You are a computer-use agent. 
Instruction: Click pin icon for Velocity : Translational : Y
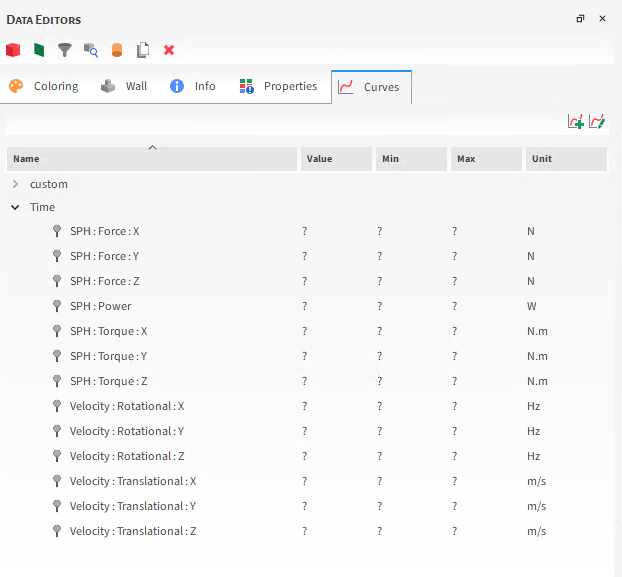57,506
